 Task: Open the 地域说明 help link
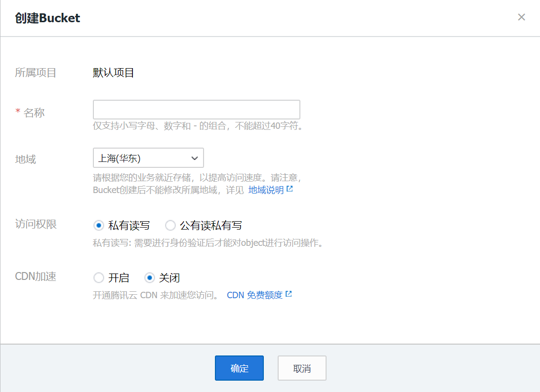(x=266, y=189)
